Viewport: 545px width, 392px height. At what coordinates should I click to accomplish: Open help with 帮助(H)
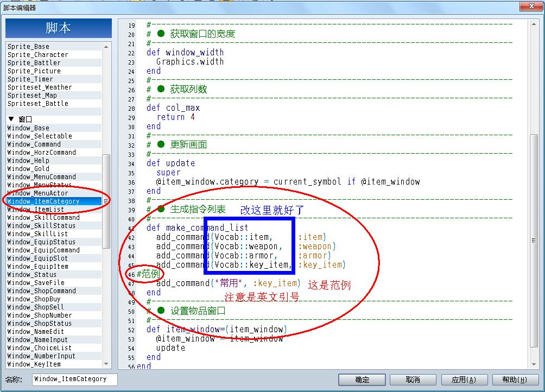coord(515,380)
